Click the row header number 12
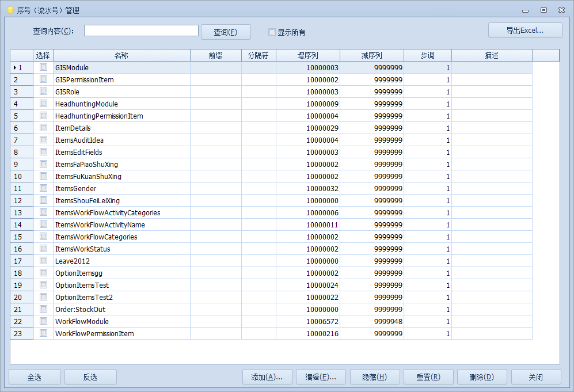This screenshot has width=574, height=392. coord(22,200)
